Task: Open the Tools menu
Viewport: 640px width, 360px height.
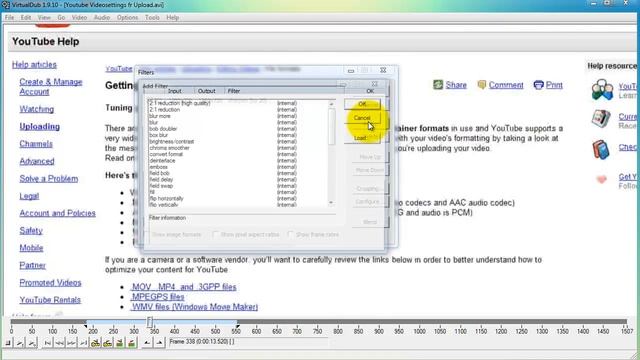Action: tap(152, 18)
